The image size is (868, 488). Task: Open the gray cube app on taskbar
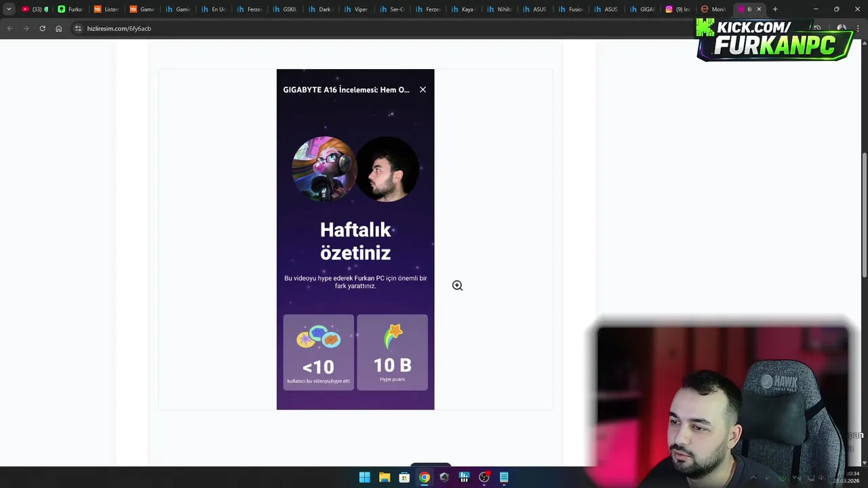[444, 477]
